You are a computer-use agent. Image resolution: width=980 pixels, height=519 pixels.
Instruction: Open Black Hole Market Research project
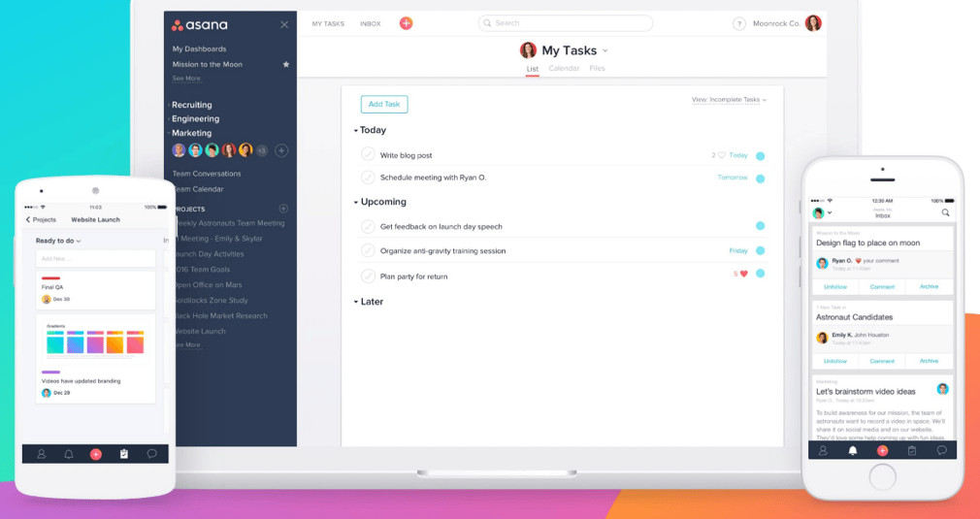click(x=221, y=316)
